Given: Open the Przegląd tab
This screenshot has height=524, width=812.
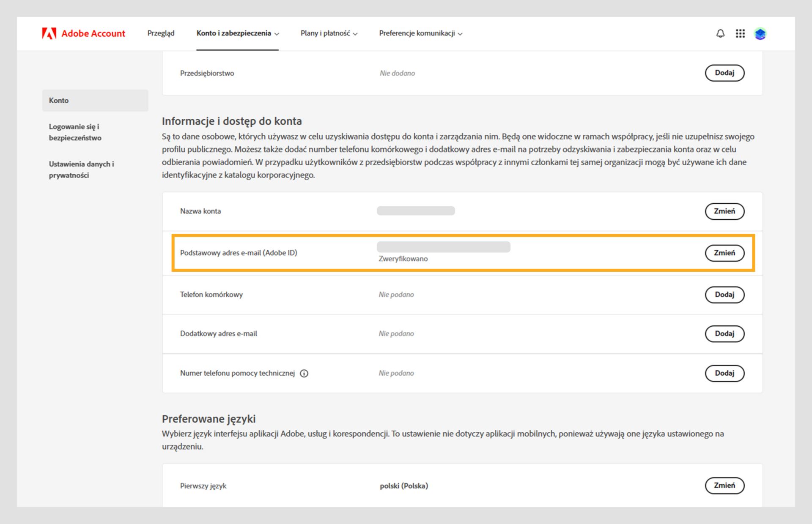Looking at the screenshot, I should (x=161, y=33).
